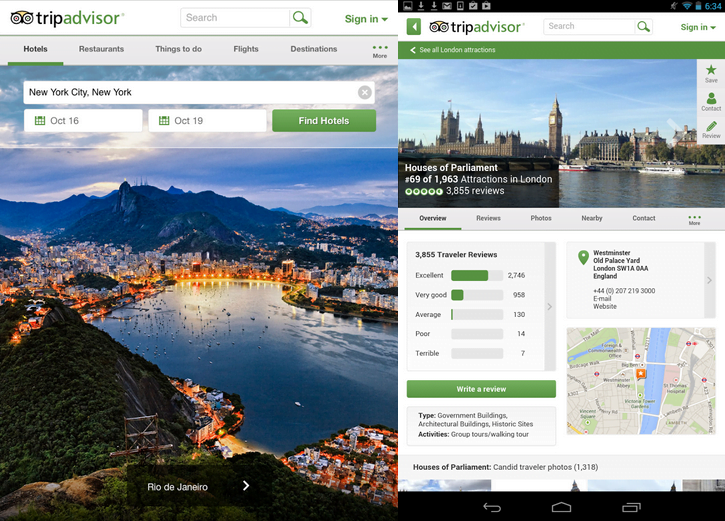Viewport: 725px width, 521px height.
Task: Open the More dots menu beside Destinations
Action: tap(380, 51)
